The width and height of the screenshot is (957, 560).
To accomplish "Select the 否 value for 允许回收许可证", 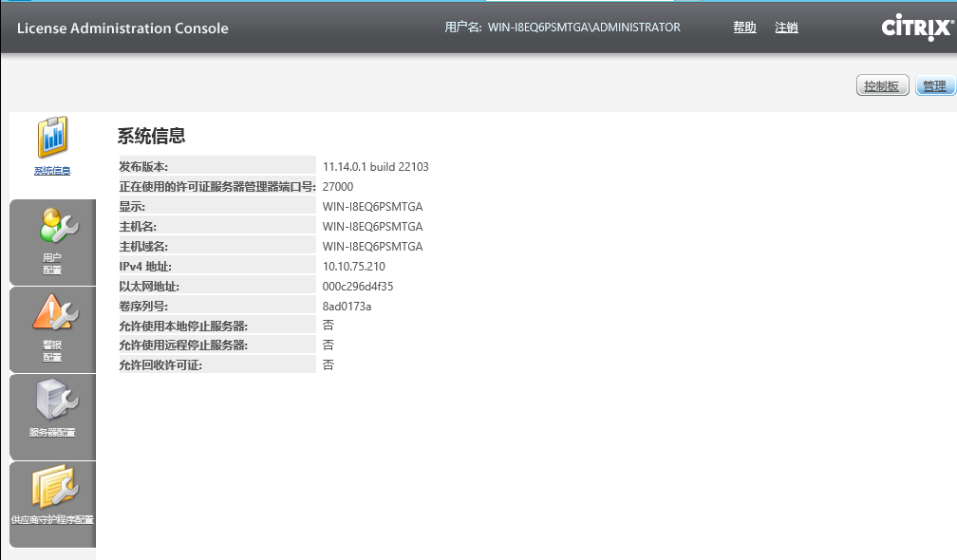I will (328, 364).
